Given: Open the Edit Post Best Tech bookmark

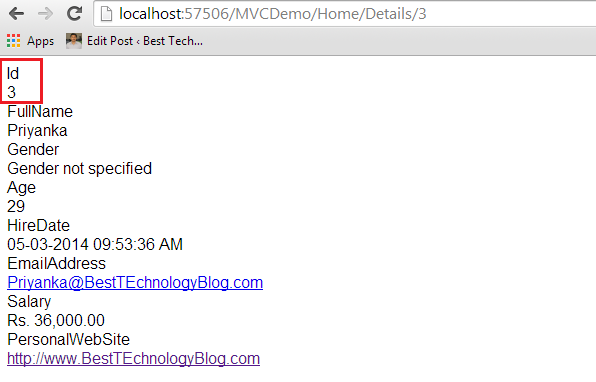Looking at the screenshot, I should [145, 41].
